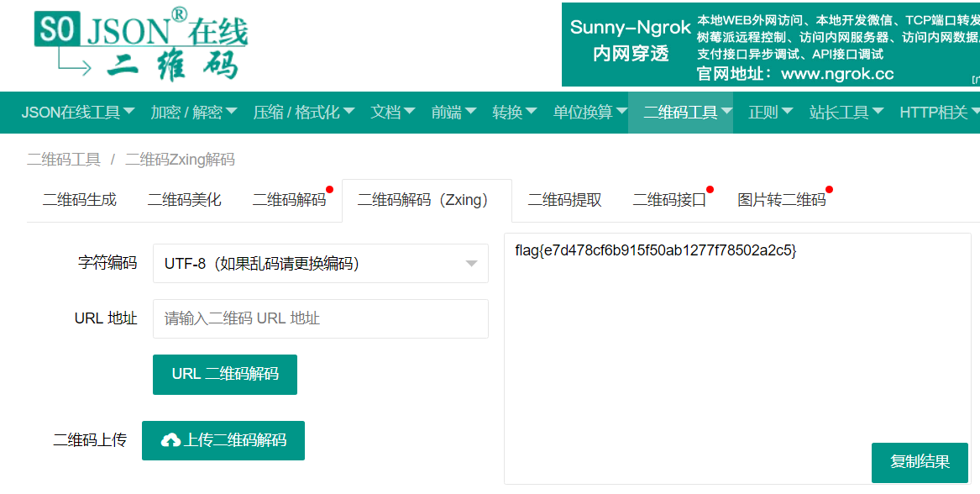Click the cloud upload icon
Image resolution: width=980 pixels, height=494 pixels.
tap(170, 440)
